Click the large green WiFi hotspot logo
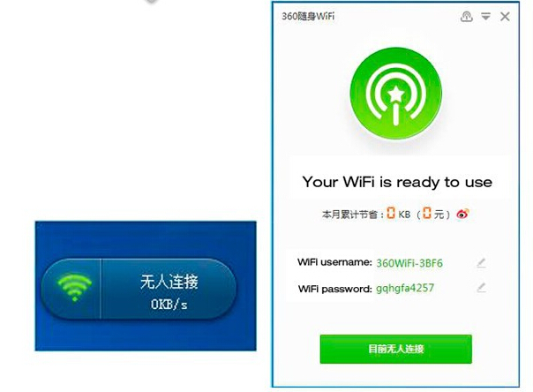 click(396, 94)
